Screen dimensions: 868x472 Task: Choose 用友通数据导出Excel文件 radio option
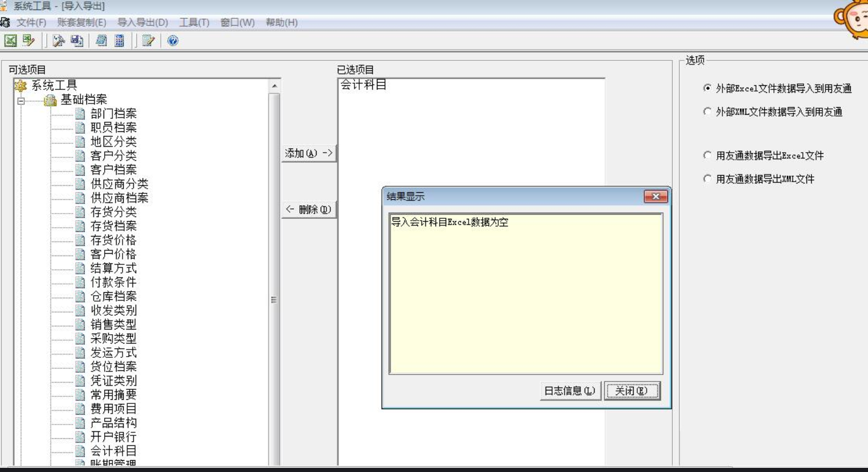(707, 156)
